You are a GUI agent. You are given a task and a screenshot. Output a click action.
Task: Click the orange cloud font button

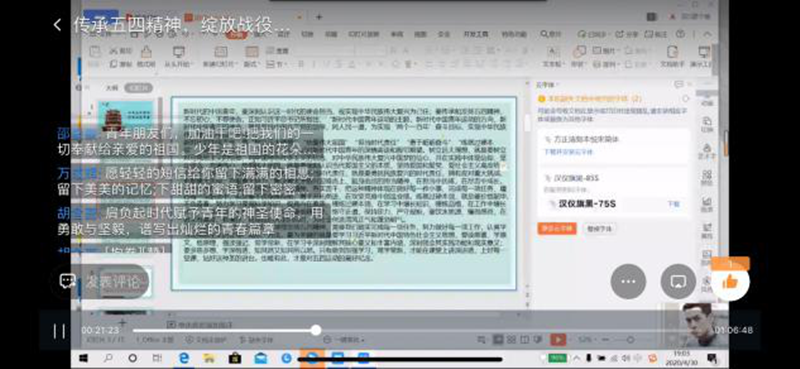point(557,228)
